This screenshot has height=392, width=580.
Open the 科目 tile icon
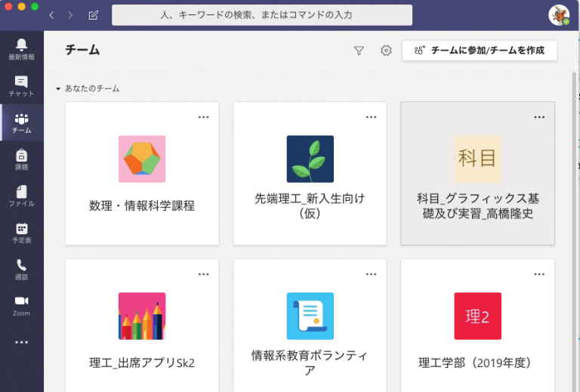point(477,159)
